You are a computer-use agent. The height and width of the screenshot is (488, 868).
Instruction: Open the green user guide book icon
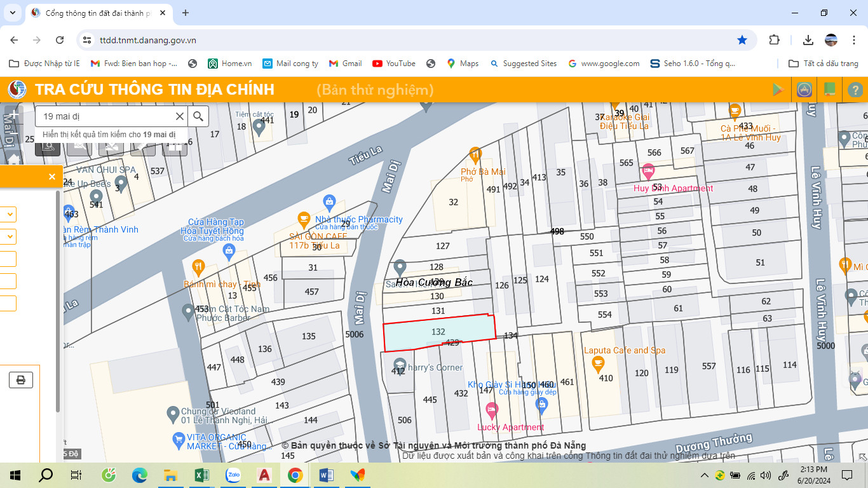(829, 90)
